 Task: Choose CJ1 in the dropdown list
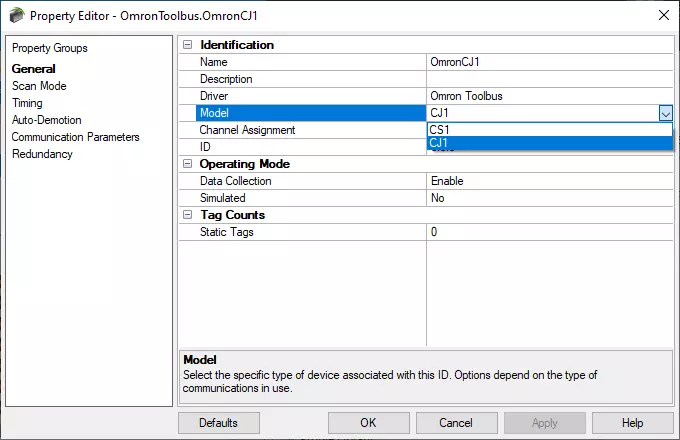[x=549, y=143]
